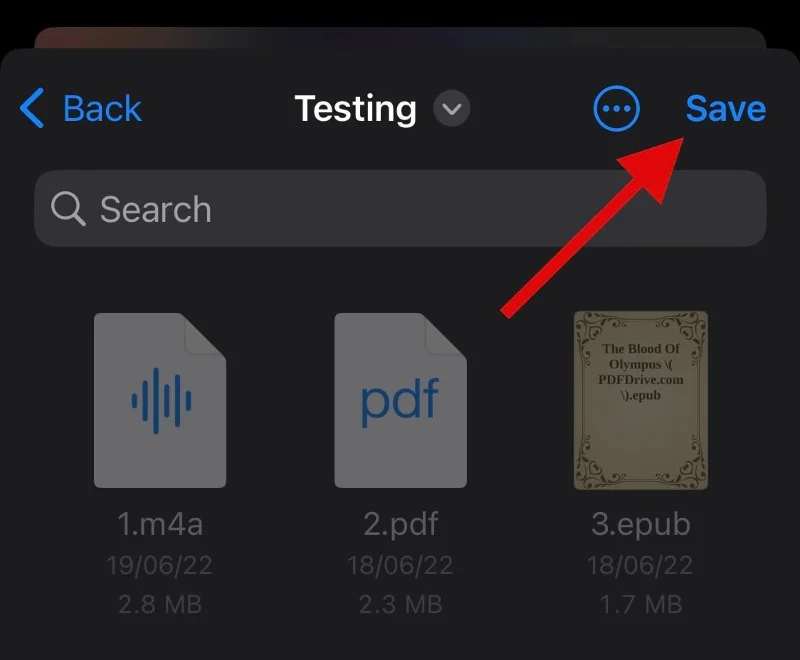Click the 19/06/22 date under 1.m4a
Image resolution: width=800 pixels, height=660 pixels.
pos(160,565)
